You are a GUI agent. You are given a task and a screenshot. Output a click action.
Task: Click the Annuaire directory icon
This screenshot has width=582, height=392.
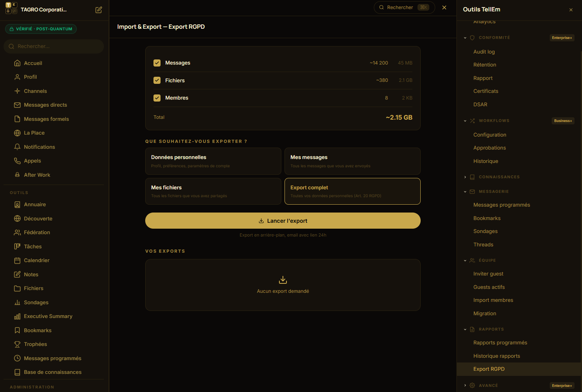(17, 205)
